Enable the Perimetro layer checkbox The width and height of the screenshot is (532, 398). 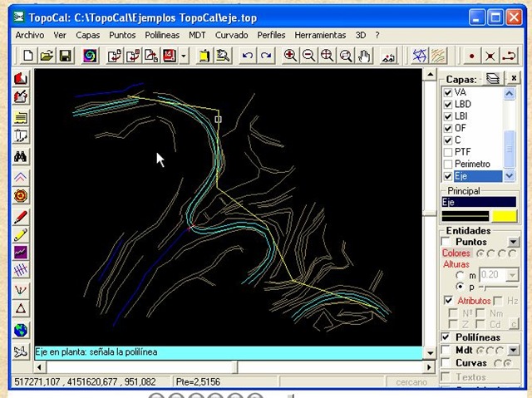pos(448,164)
